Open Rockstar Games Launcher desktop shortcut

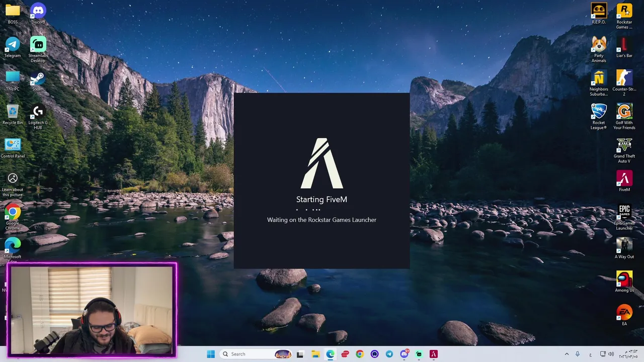pos(624,16)
